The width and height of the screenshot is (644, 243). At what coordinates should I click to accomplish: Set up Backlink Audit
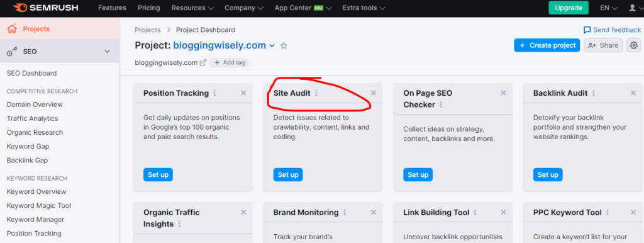(x=548, y=175)
